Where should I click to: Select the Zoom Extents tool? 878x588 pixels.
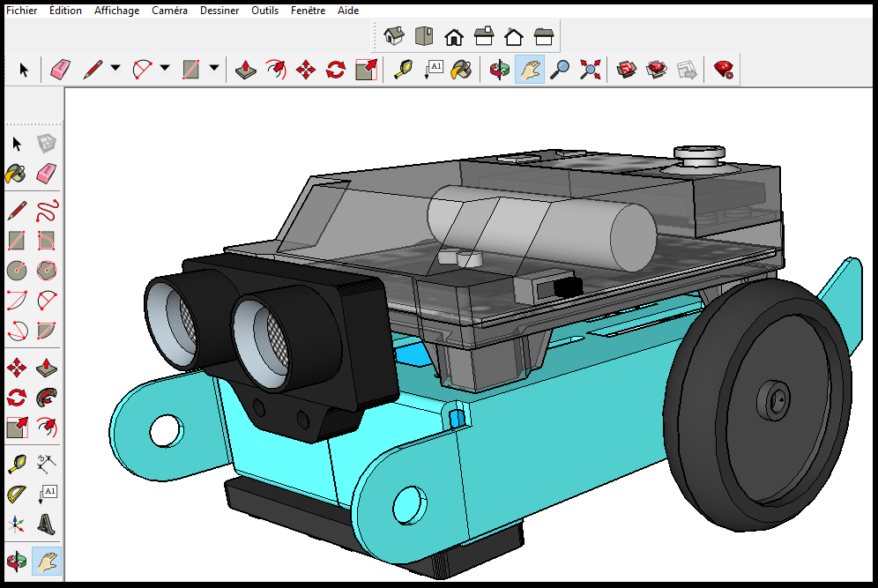tap(590, 70)
